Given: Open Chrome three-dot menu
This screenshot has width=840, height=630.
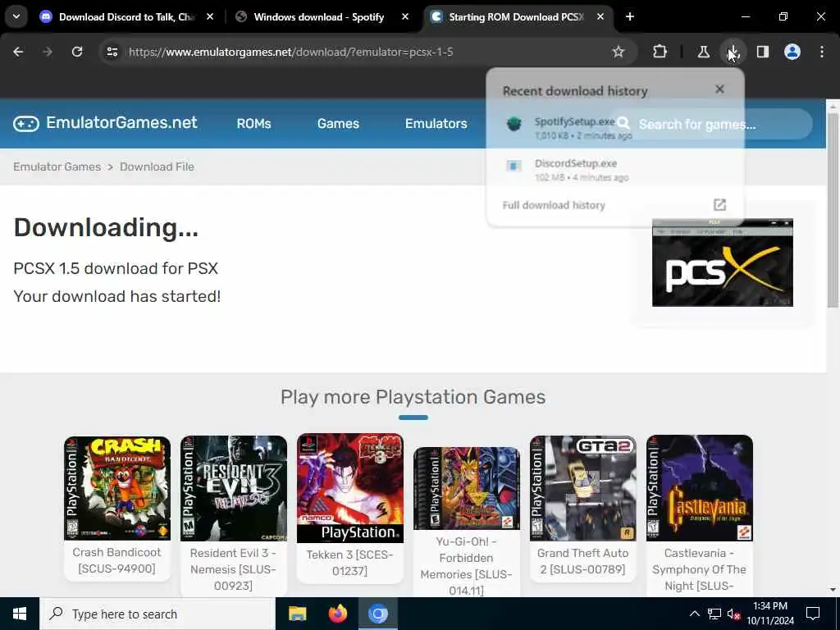Looking at the screenshot, I should pos(822,52).
